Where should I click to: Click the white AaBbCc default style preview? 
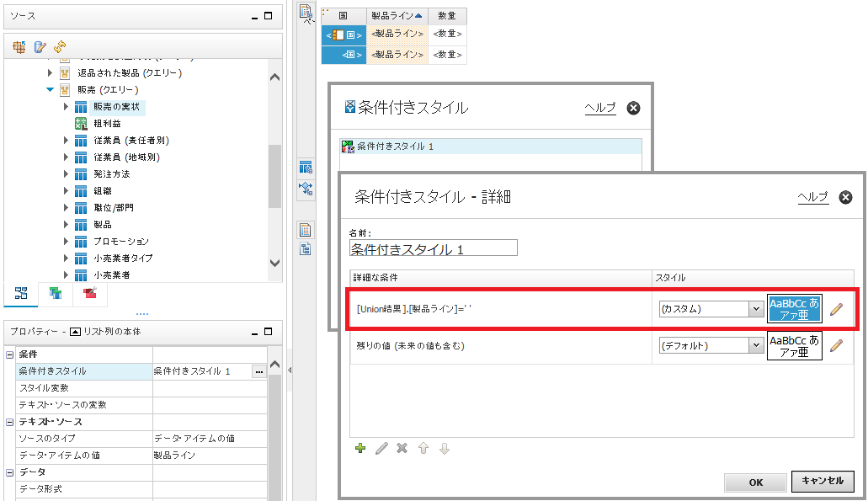(x=795, y=346)
